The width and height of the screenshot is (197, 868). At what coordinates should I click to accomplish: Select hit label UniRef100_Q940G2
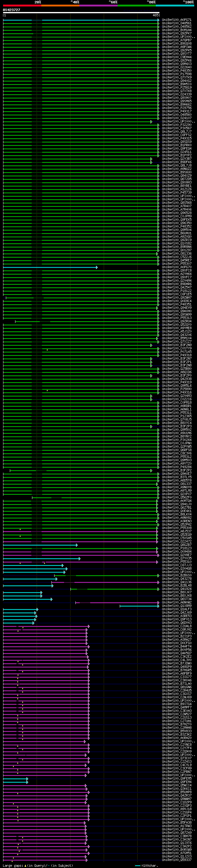pyautogui.click(x=176, y=81)
